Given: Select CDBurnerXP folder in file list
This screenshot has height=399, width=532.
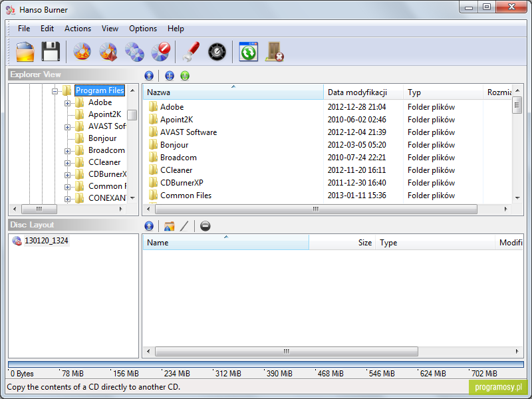Looking at the screenshot, I should tap(182, 182).
